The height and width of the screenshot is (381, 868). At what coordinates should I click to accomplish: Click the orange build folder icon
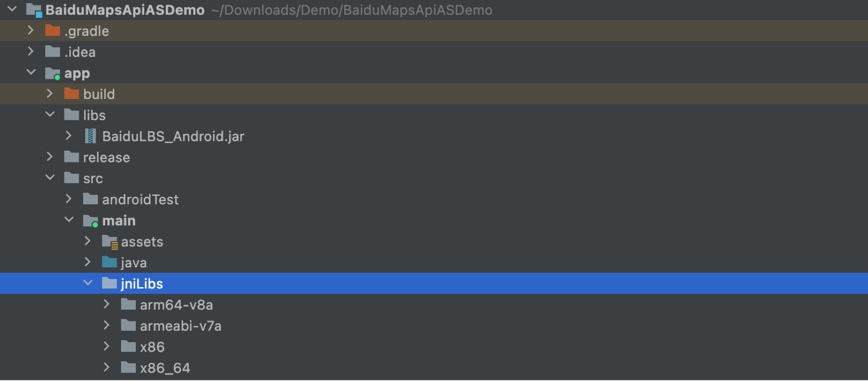pyautogui.click(x=71, y=94)
